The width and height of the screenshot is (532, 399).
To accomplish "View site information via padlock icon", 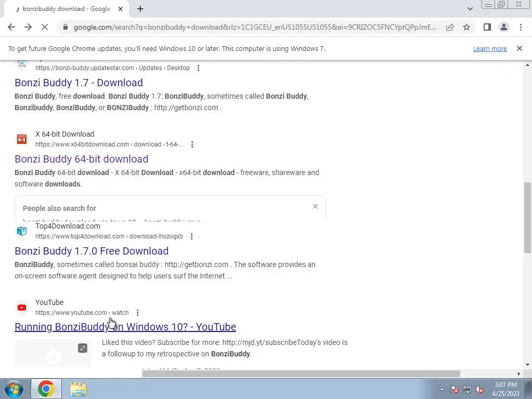I will (65, 27).
